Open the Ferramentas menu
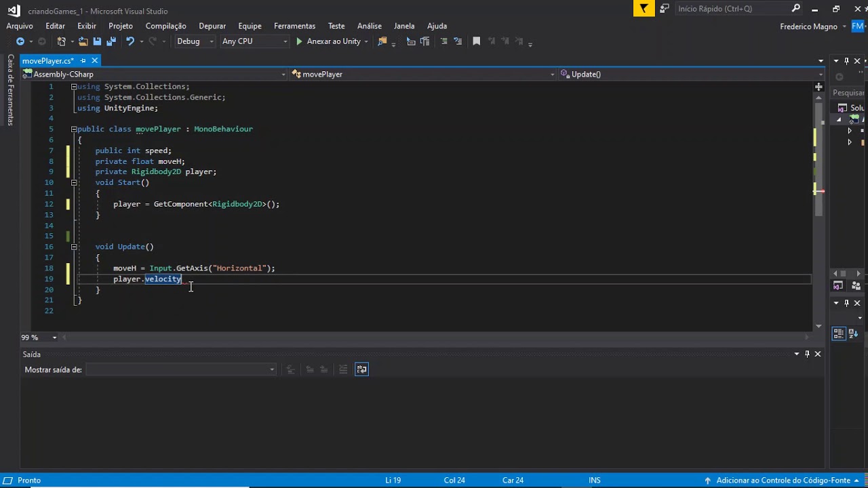 [x=294, y=26]
